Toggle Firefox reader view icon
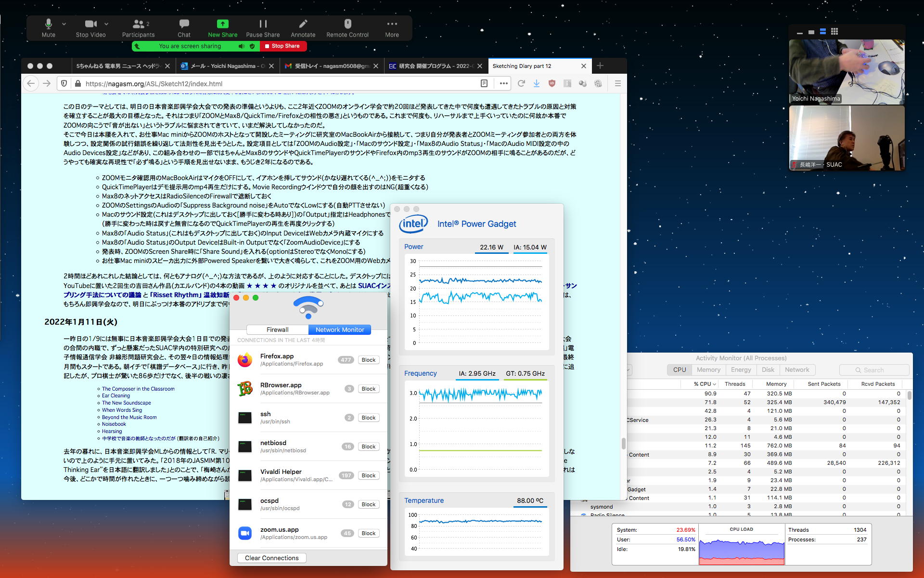The image size is (924, 578). pyautogui.click(x=484, y=83)
